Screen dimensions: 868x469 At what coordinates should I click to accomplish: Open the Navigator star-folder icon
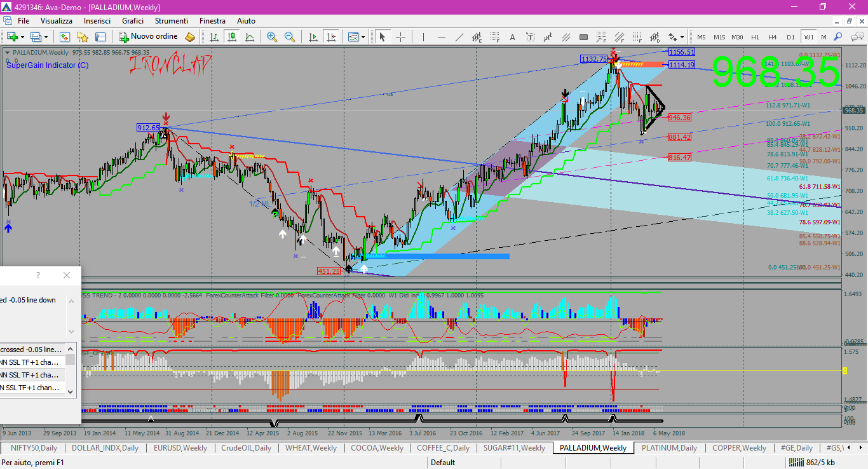[83, 37]
